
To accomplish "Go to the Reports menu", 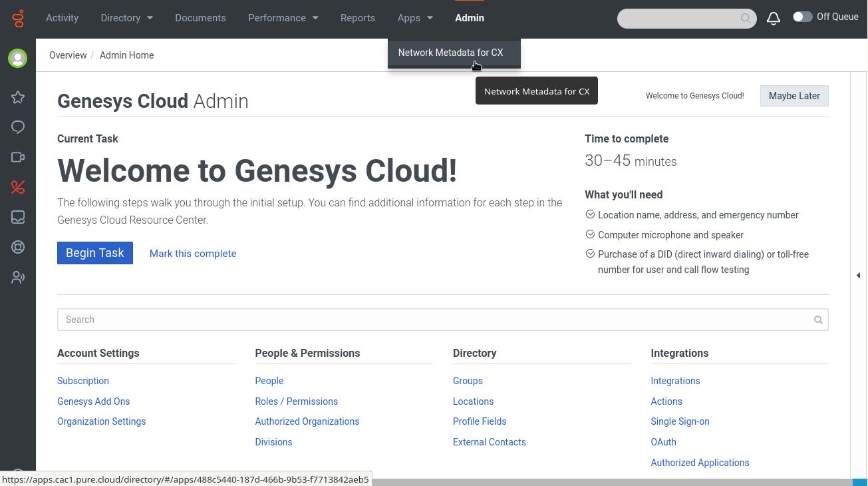I will 357,18.
